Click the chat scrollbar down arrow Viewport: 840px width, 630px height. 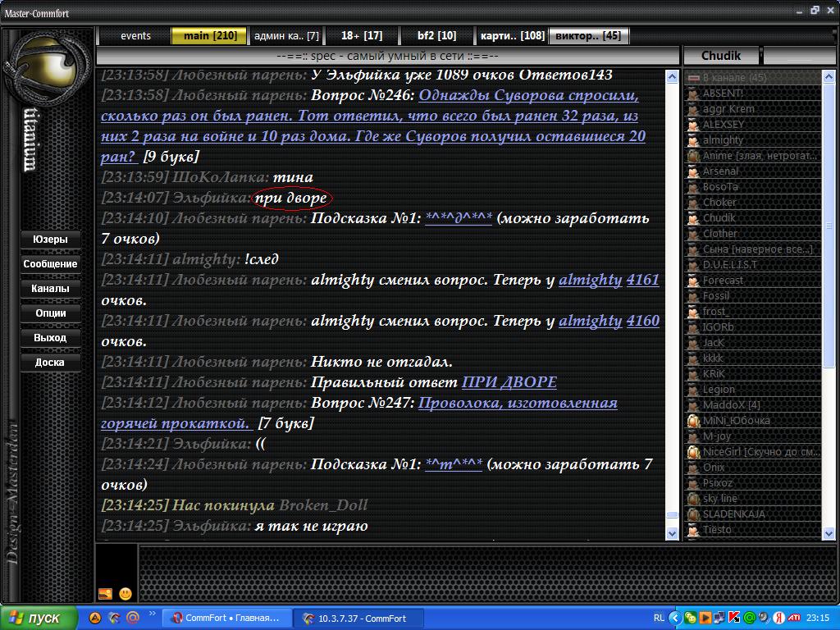coord(673,532)
